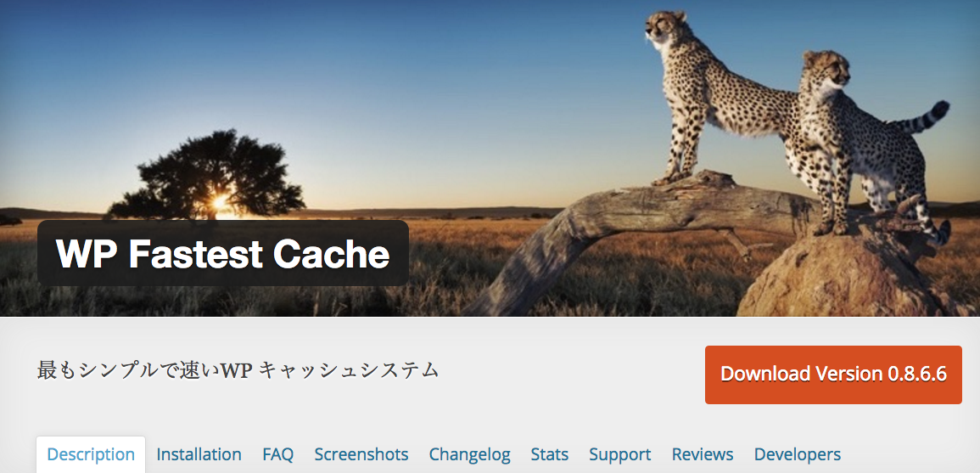Open the Changelog tab
Screen dimensions: 980x473
[x=469, y=454]
